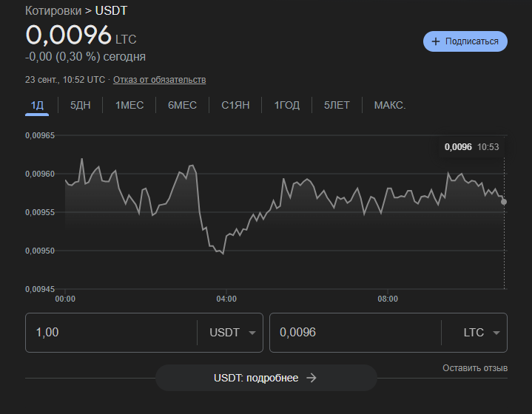Click the Котировки breadcrumb link
This screenshot has height=414, width=532.
click(54, 12)
